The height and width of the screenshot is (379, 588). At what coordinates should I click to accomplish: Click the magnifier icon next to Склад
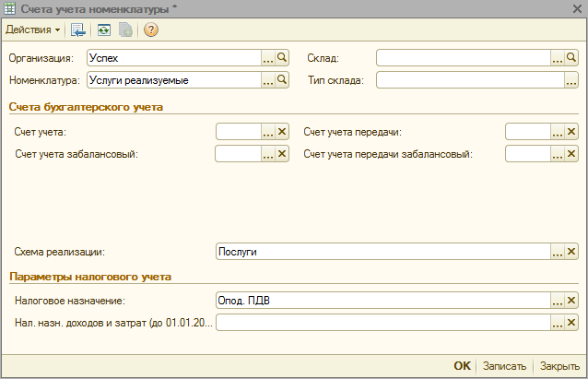point(571,57)
